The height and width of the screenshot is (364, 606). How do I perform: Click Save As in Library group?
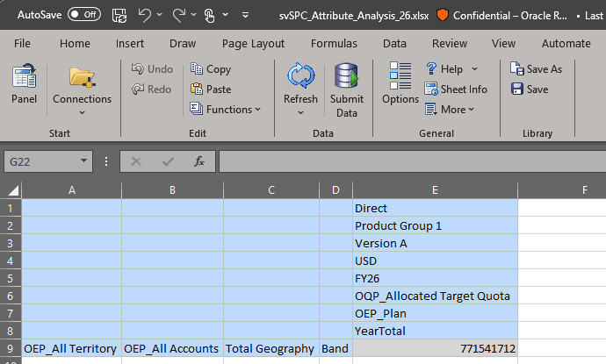(536, 69)
